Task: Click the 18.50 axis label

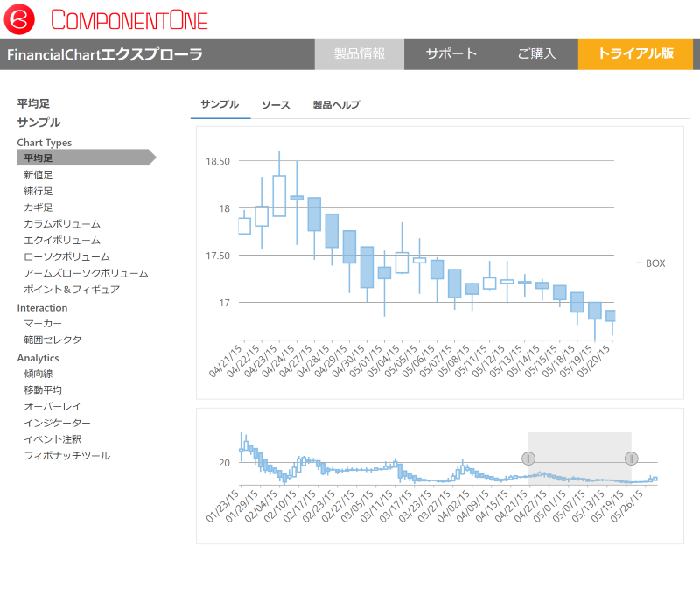Action: [x=218, y=161]
